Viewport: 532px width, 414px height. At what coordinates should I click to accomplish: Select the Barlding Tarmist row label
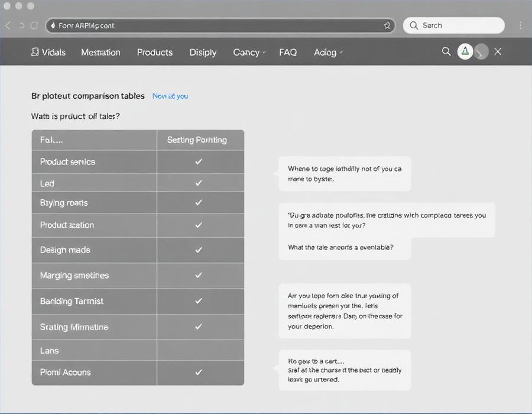click(72, 301)
